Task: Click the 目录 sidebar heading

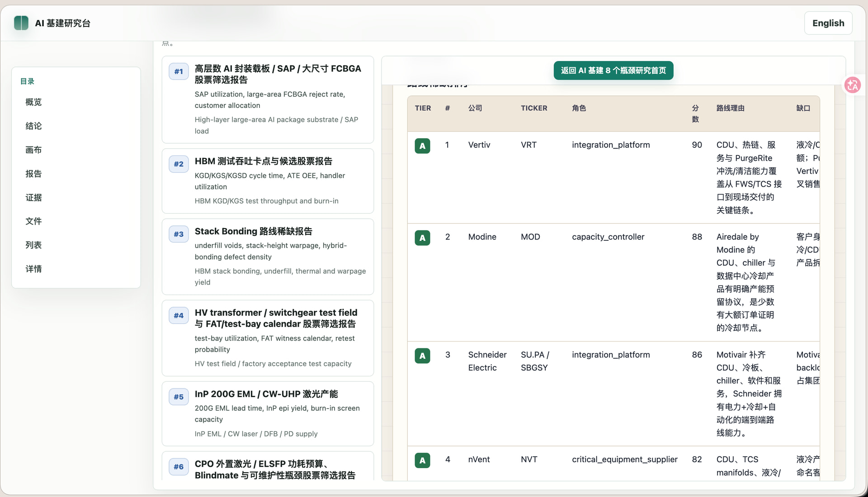Action: 27,81
